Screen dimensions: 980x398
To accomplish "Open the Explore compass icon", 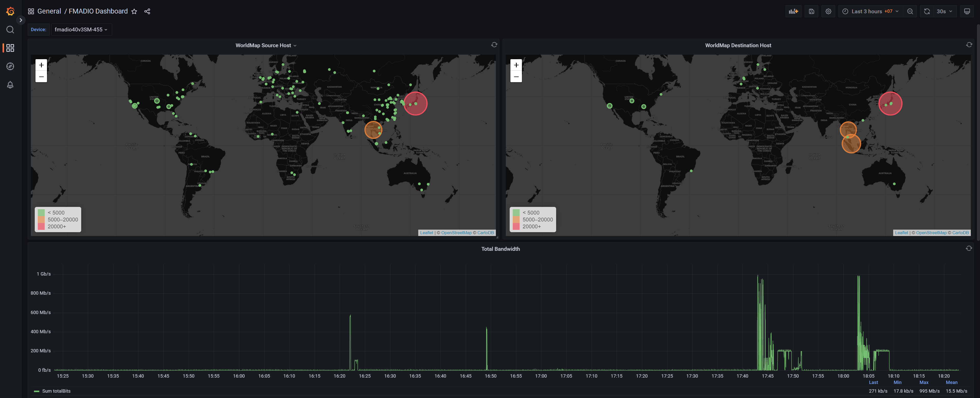I will pyautogui.click(x=10, y=67).
